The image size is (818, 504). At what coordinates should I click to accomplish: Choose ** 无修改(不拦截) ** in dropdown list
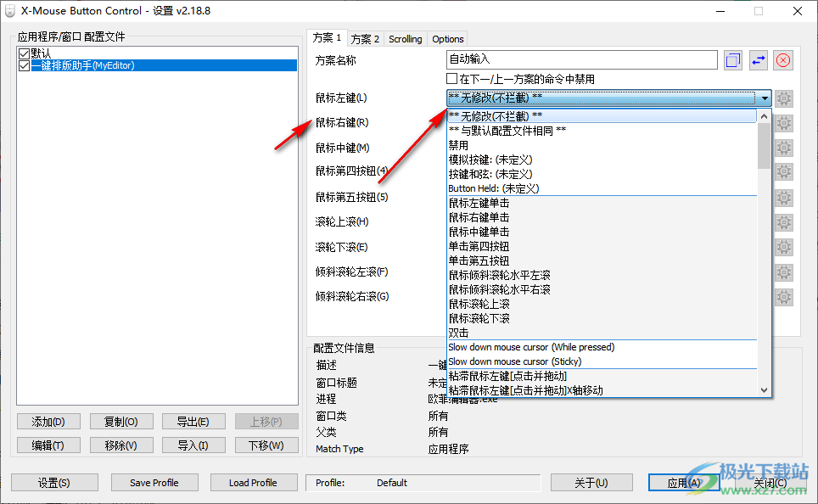pos(602,116)
